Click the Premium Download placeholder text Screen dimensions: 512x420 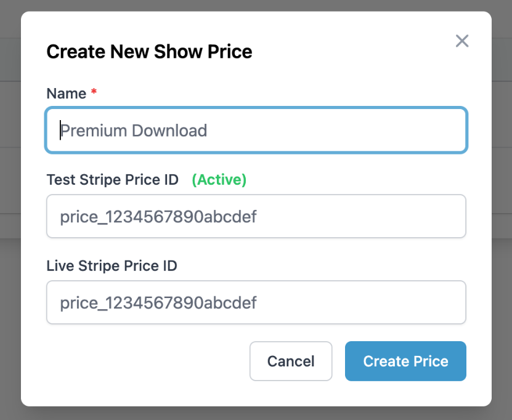[x=133, y=131]
